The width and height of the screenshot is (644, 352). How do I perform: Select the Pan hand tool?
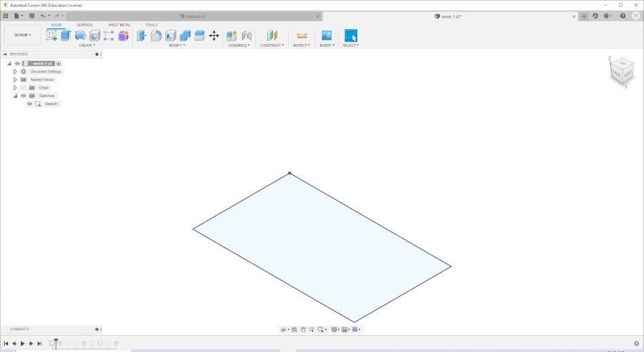[303, 330]
